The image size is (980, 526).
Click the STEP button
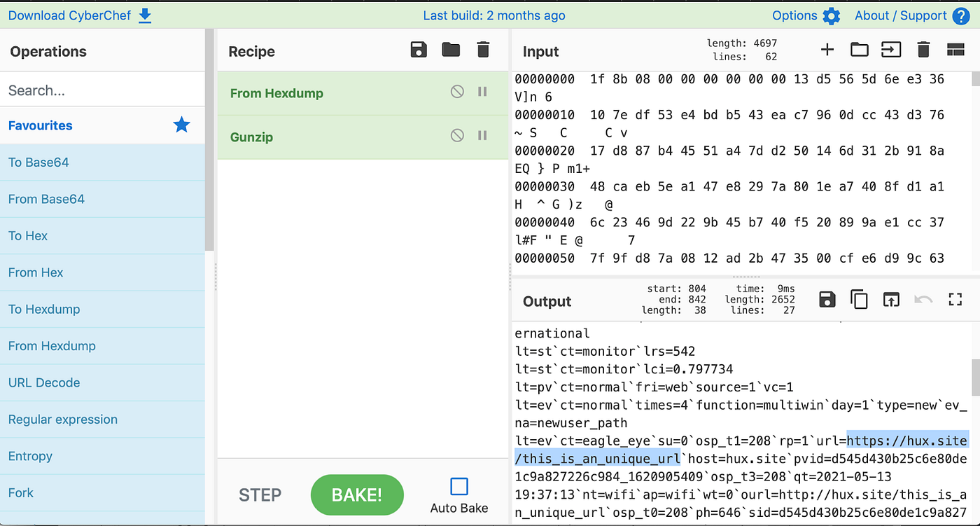point(260,495)
